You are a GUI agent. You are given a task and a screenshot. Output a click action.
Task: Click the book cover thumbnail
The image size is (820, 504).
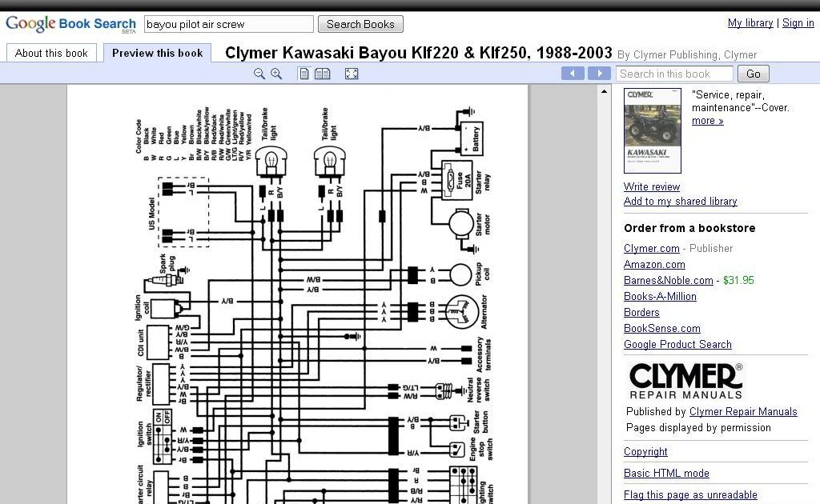pos(653,130)
